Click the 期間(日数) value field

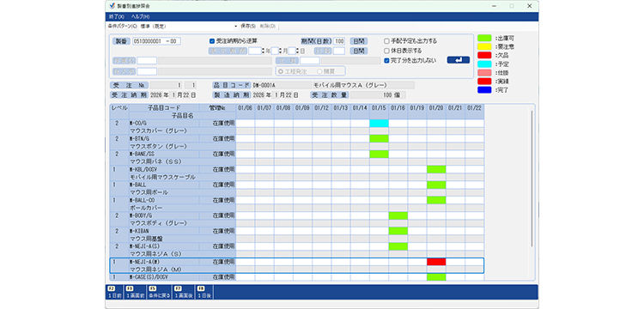pyautogui.click(x=339, y=41)
